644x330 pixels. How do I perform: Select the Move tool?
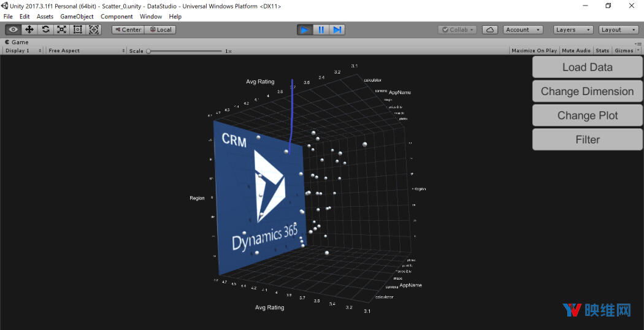click(x=29, y=29)
